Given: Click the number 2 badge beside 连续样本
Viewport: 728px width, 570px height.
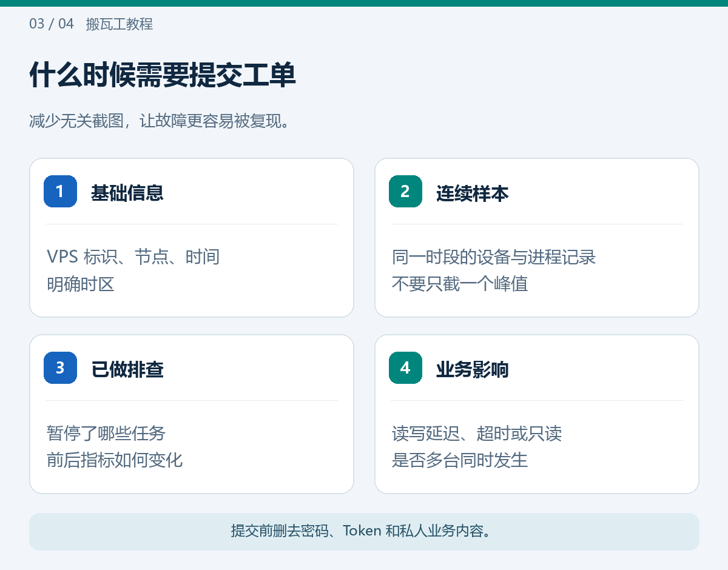Looking at the screenshot, I should (405, 191).
